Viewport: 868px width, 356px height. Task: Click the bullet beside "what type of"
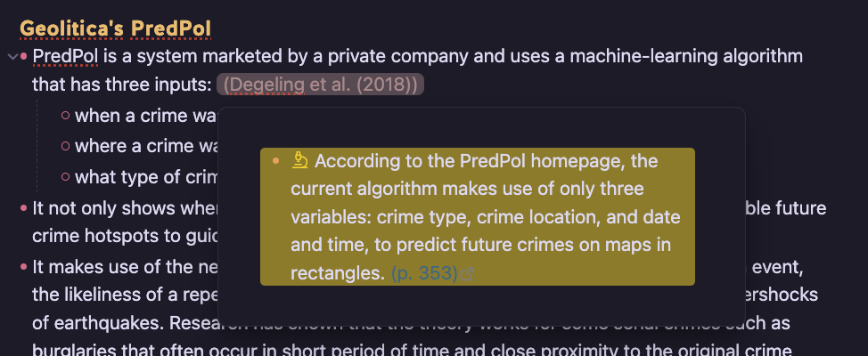[65, 176]
